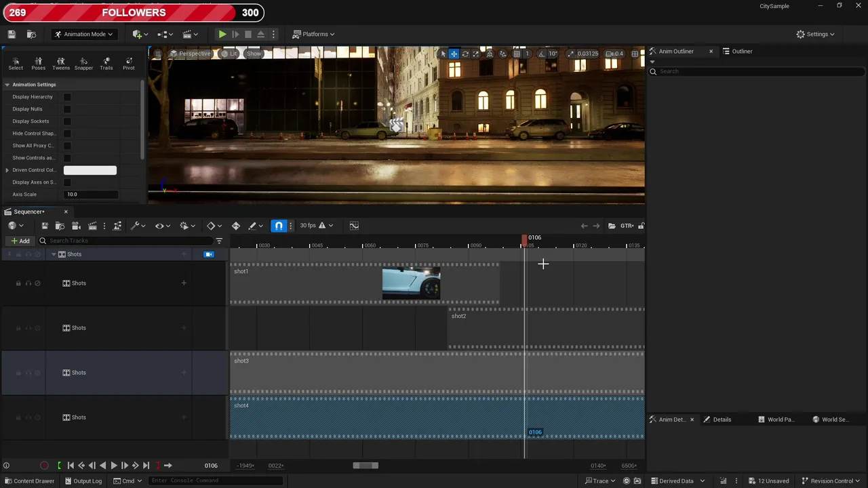Check the Display Nulls option
Image resolution: width=868 pixels, height=488 pixels.
67,109
